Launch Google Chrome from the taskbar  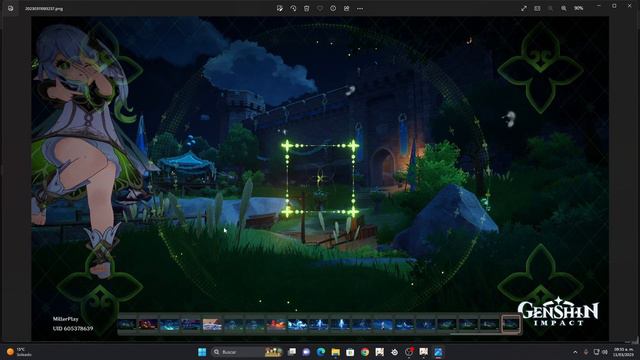[365, 352]
